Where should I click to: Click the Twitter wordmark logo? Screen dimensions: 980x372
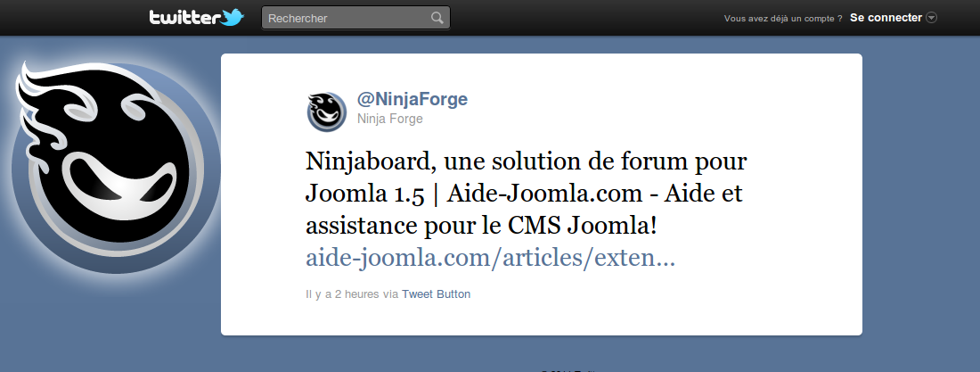point(184,18)
